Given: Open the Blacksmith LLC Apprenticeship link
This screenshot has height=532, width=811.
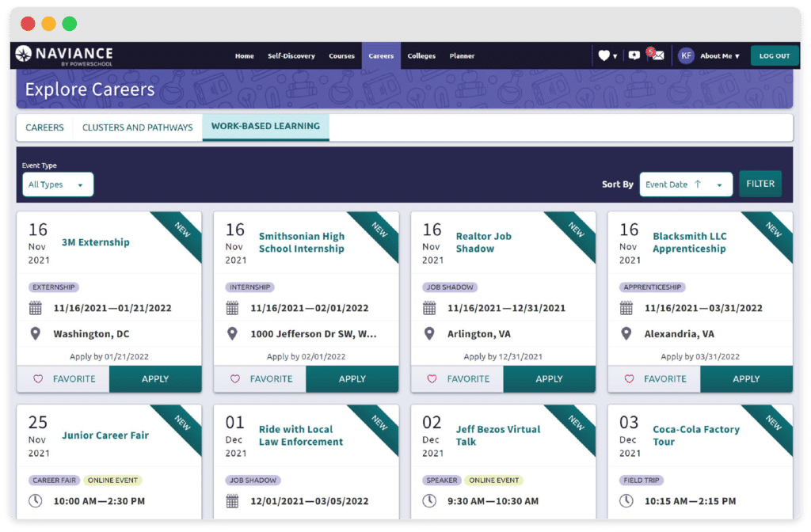Looking at the screenshot, I should pyautogui.click(x=690, y=242).
